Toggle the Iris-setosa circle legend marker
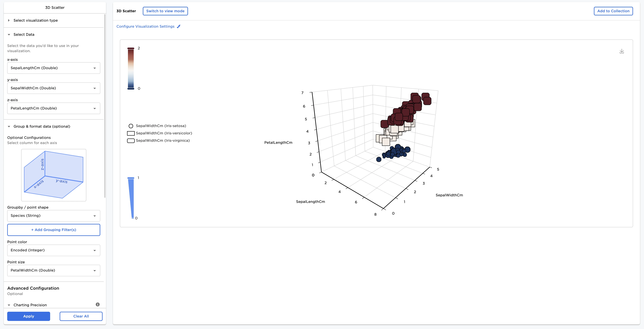This screenshot has width=644, height=329. pyautogui.click(x=131, y=126)
